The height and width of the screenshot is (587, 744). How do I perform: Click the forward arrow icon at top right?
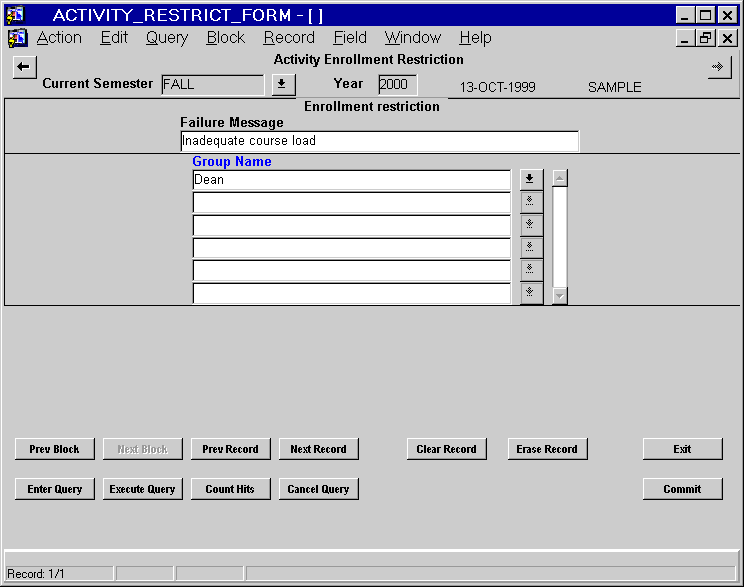(719, 67)
